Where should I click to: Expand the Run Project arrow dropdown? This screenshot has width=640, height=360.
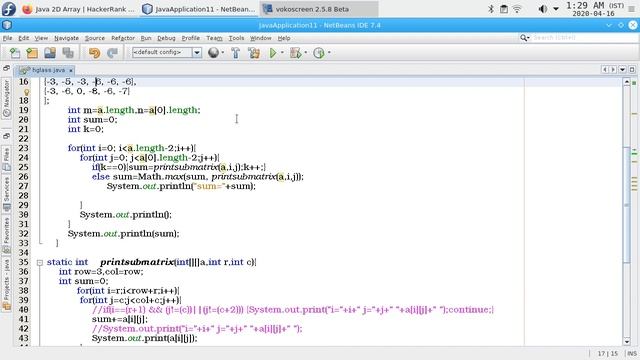282,53
